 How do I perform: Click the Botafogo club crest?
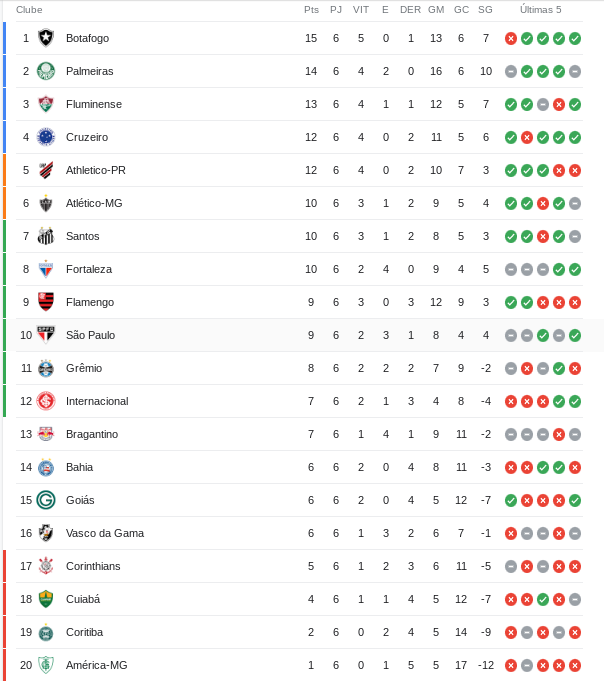point(46,38)
